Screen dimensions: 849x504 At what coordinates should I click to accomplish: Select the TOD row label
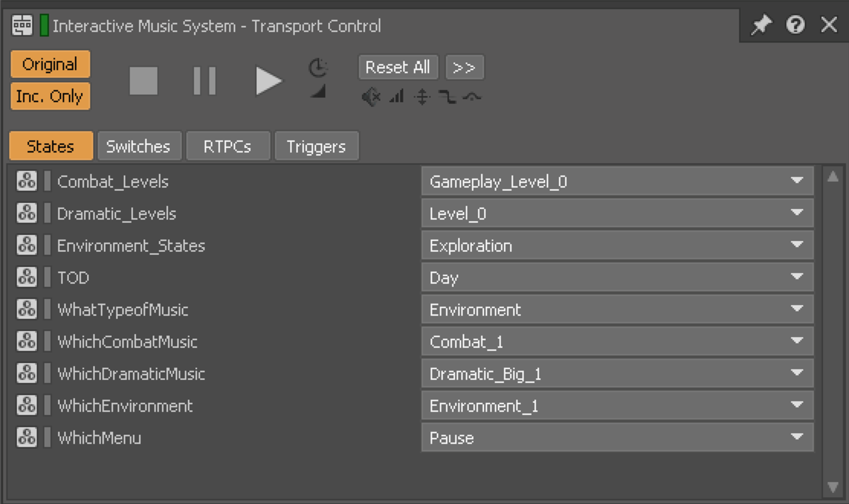73,278
